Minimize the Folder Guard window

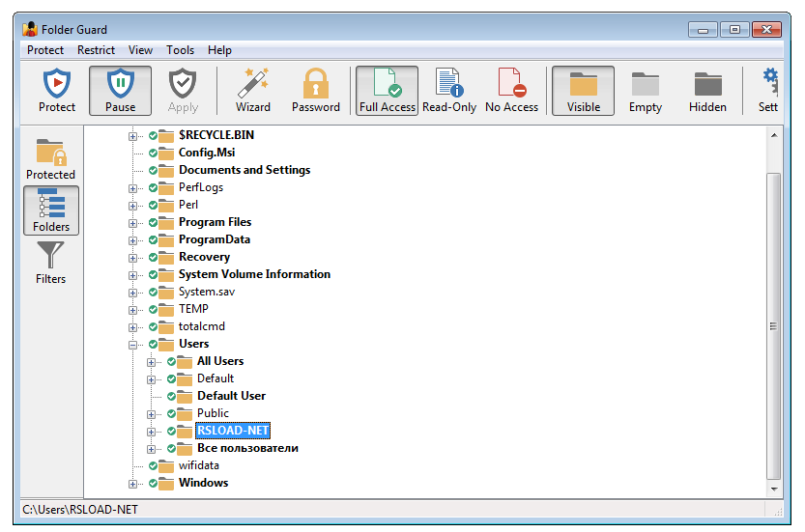click(703, 30)
